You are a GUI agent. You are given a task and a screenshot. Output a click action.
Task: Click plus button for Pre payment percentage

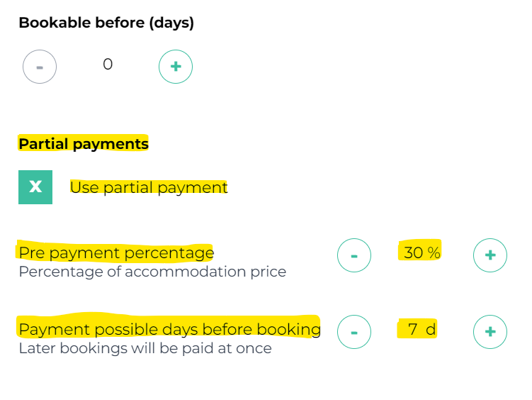[x=490, y=255]
